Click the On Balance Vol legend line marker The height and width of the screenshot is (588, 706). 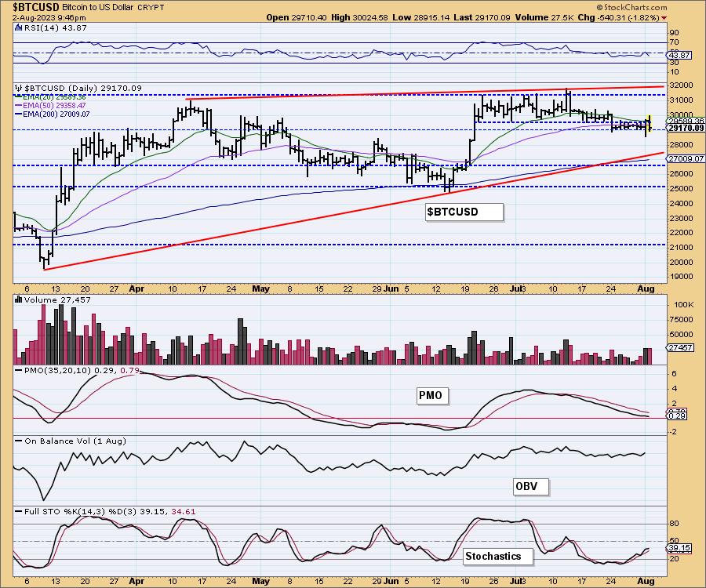pos(19,441)
